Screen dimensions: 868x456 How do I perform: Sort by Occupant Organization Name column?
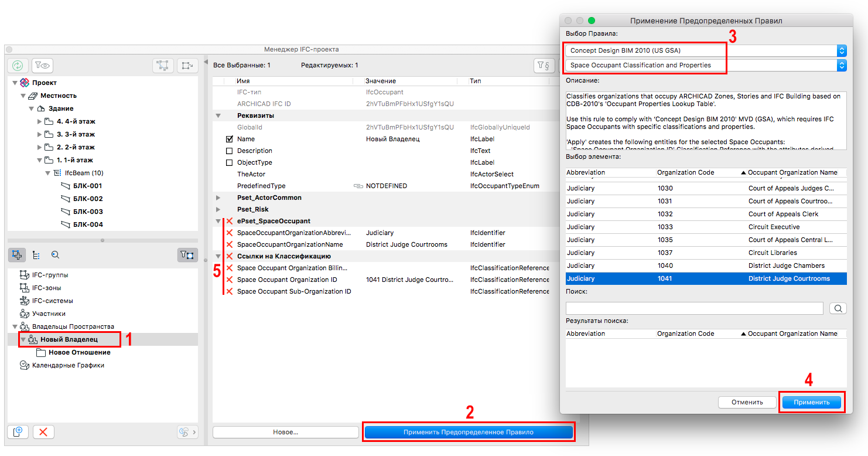(797, 172)
